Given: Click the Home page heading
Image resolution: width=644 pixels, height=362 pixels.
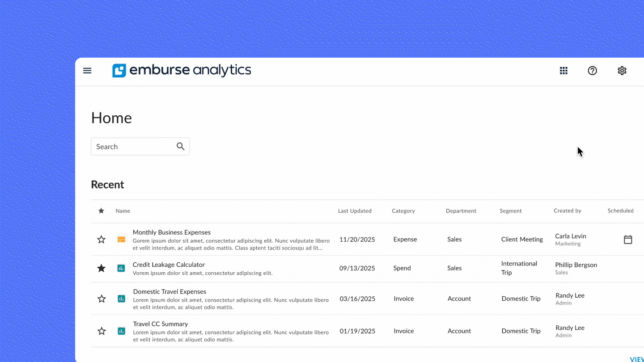Looking at the screenshot, I should tap(111, 118).
